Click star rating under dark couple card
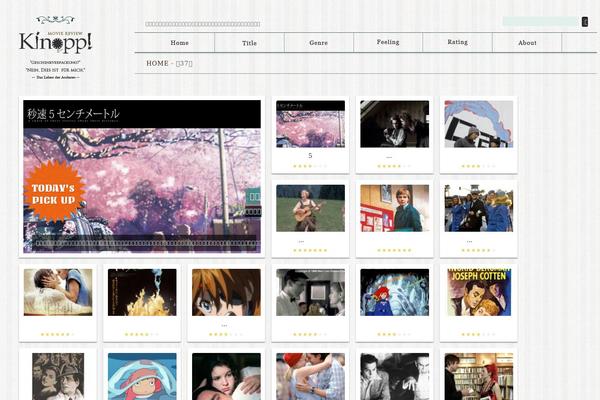This screenshot has height=400, width=600. [394, 166]
